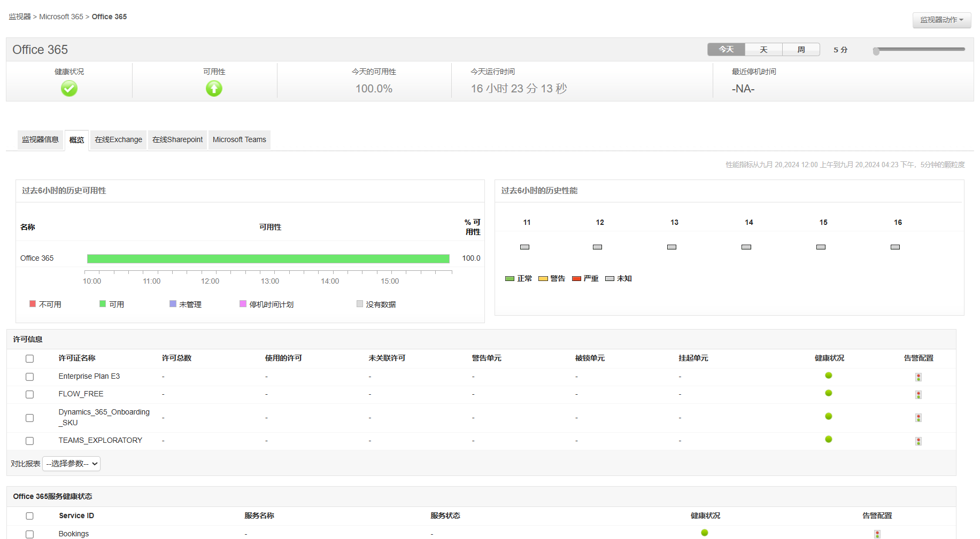Open the 选择参数 comparison report dropdown
980x539 pixels.
72,464
